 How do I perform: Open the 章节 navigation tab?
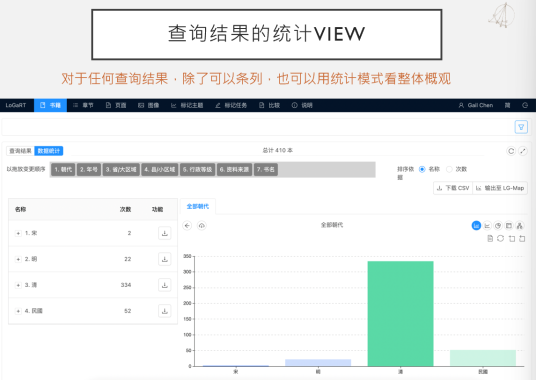pyautogui.click(x=83, y=105)
